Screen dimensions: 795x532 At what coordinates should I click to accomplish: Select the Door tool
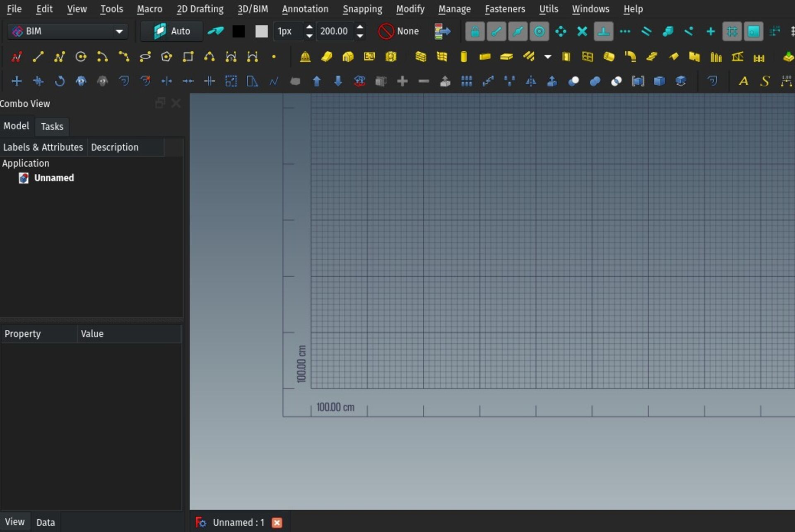click(566, 57)
